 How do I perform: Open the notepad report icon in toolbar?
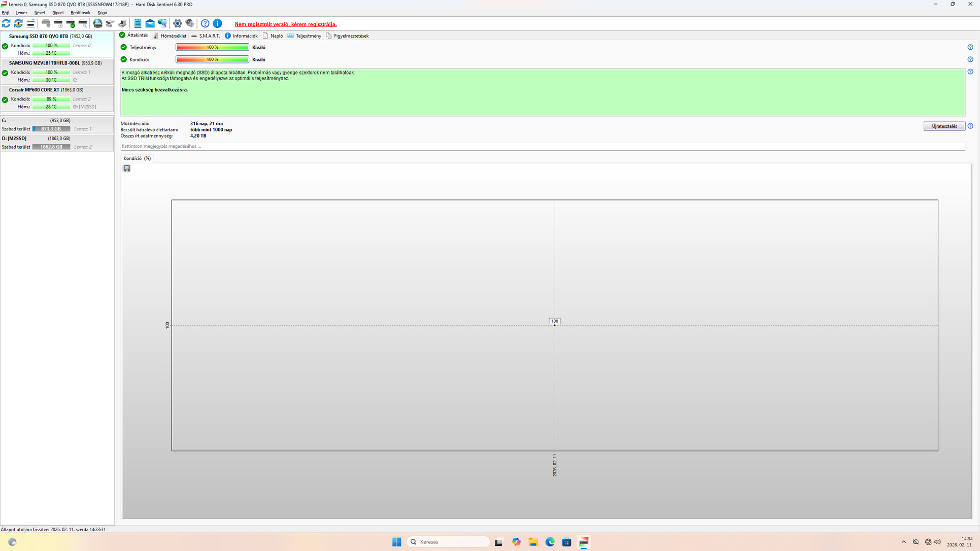coord(138,23)
